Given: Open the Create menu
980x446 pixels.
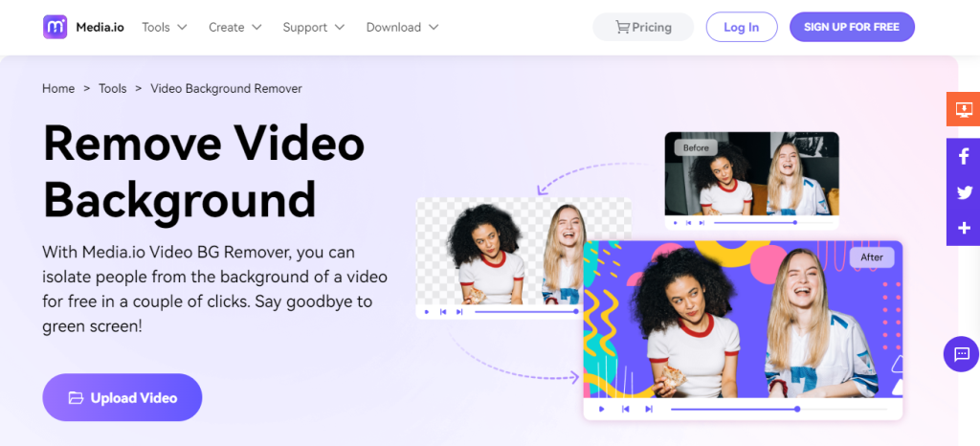Looking at the screenshot, I should (235, 28).
